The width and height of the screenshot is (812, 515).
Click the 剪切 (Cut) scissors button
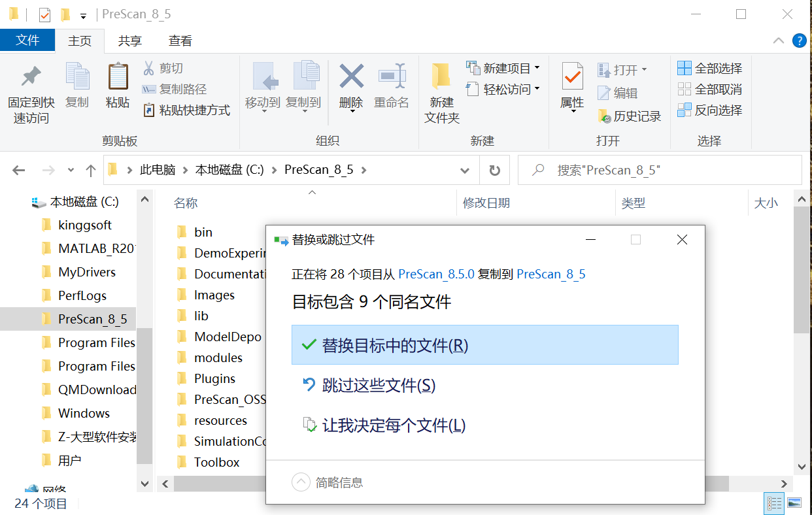163,68
